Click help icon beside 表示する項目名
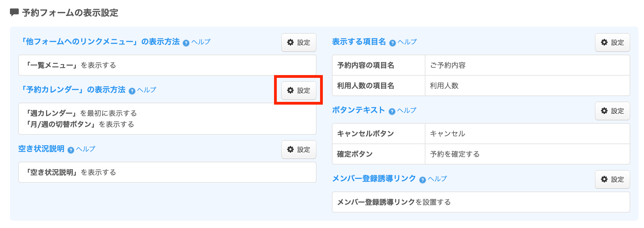644x228 pixels. click(392, 43)
